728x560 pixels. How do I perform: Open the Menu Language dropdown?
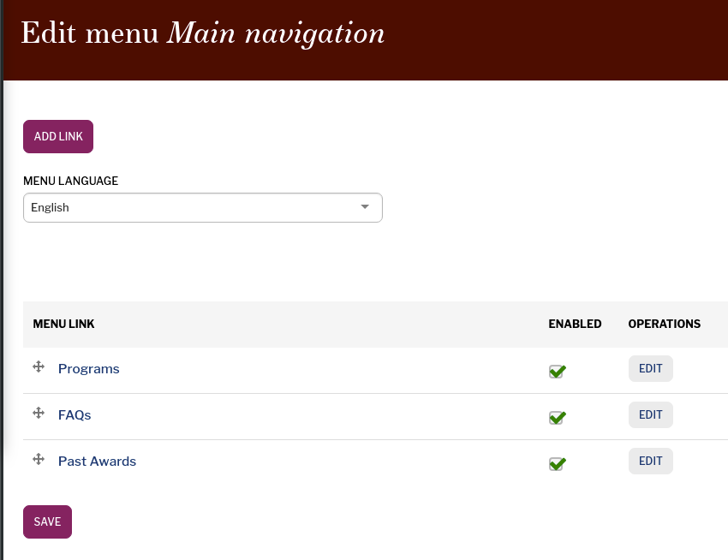[x=202, y=207]
